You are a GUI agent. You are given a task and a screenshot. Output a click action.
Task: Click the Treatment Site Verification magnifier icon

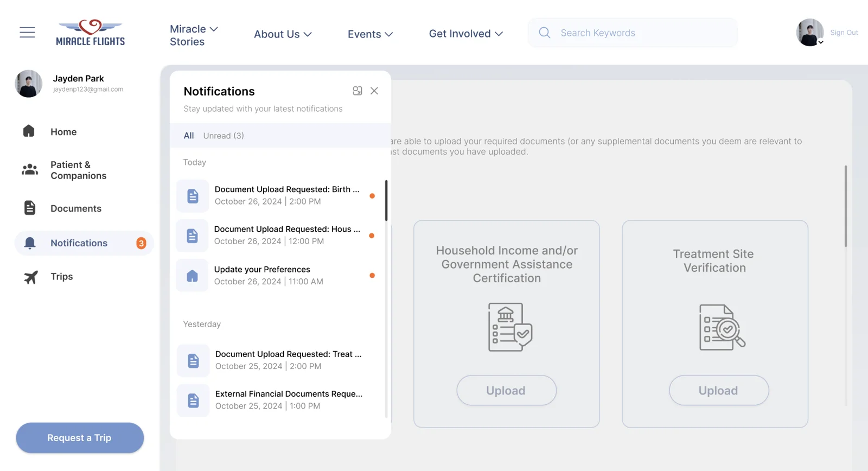[722, 327]
